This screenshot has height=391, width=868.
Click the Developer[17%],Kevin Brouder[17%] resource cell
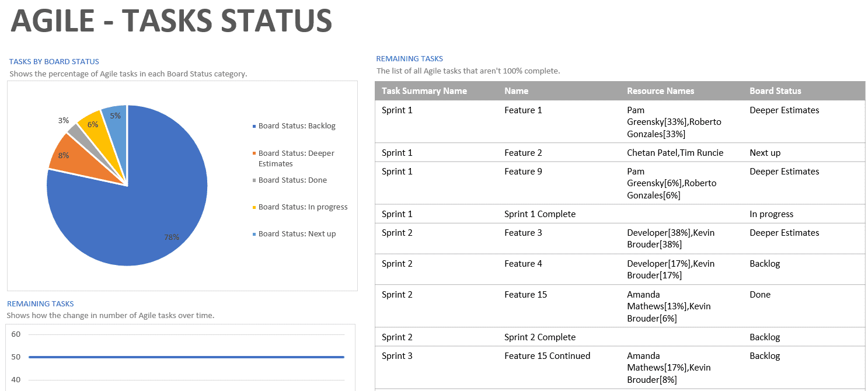671,269
